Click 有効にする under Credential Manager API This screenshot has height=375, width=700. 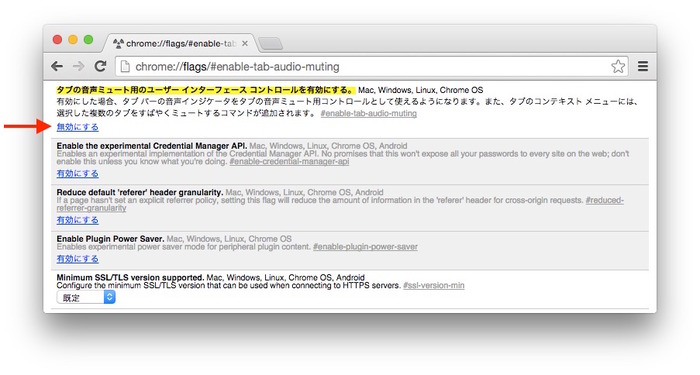[x=78, y=174]
